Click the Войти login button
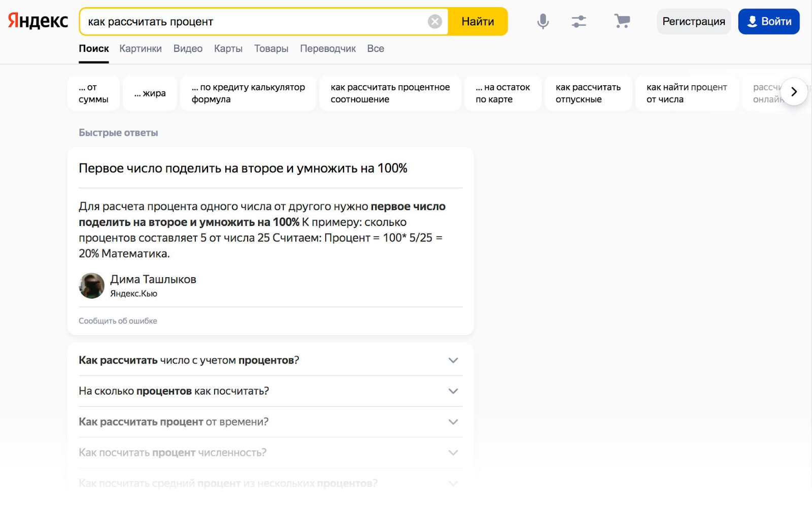This screenshot has width=812, height=525. coord(768,21)
